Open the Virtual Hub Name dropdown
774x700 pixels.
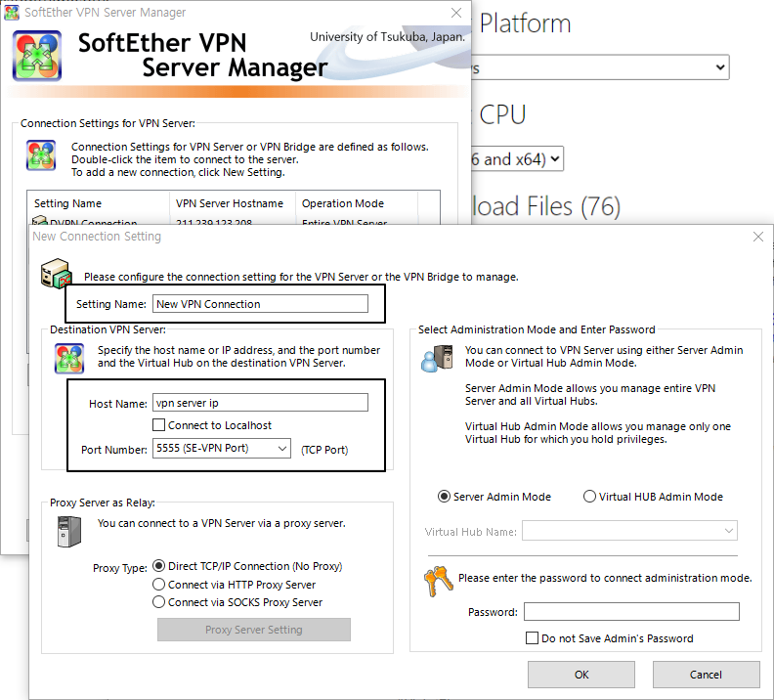tap(630, 531)
